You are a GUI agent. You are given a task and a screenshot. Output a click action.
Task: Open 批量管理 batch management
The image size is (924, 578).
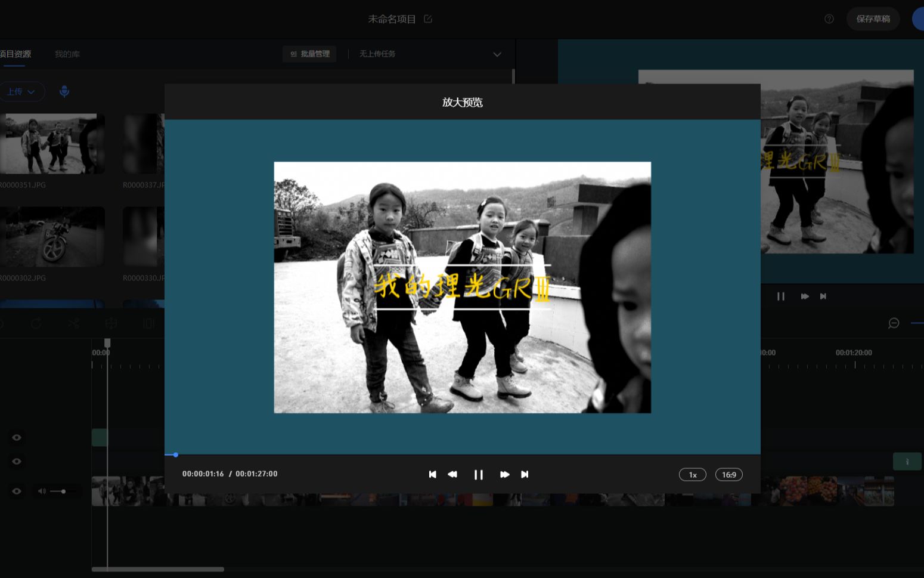pyautogui.click(x=310, y=54)
